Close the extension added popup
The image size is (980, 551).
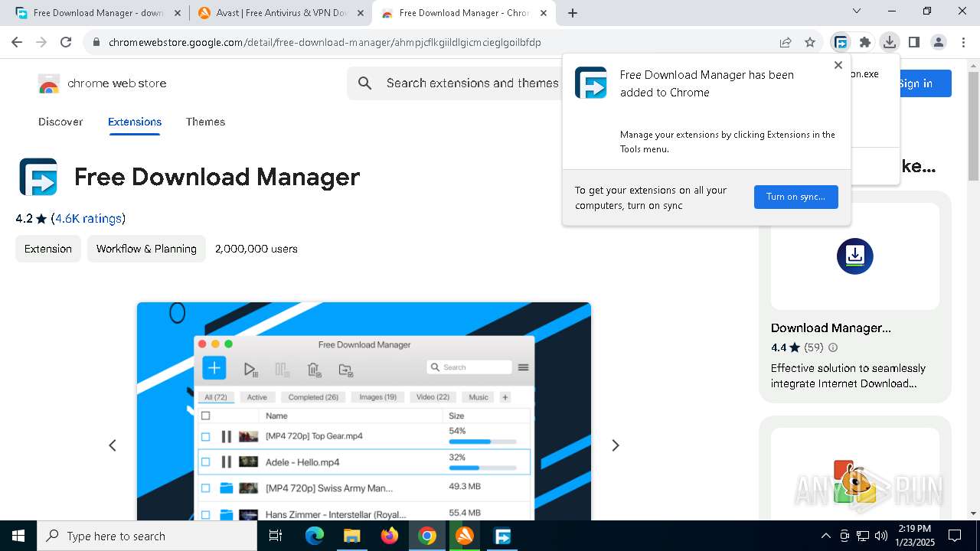pos(838,65)
